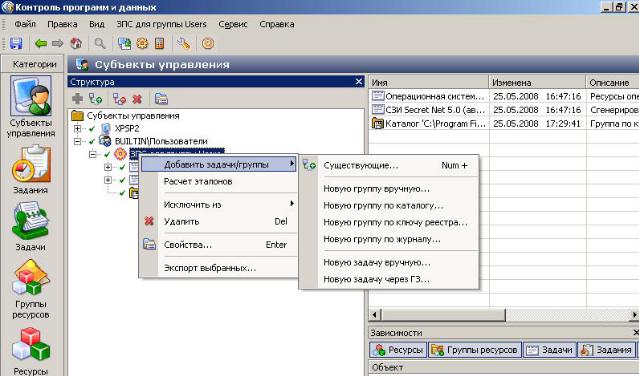Click the wrench settings toolbar icon
Screen dimensions: 639x376
click(183, 43)
